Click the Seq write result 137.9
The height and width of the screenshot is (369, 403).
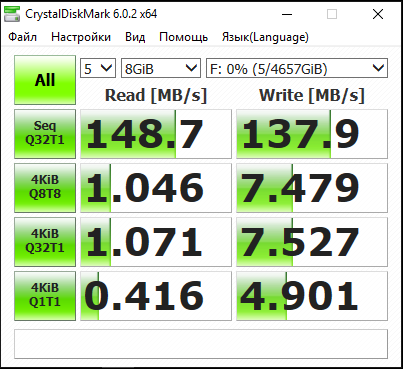tap(312, 134)
